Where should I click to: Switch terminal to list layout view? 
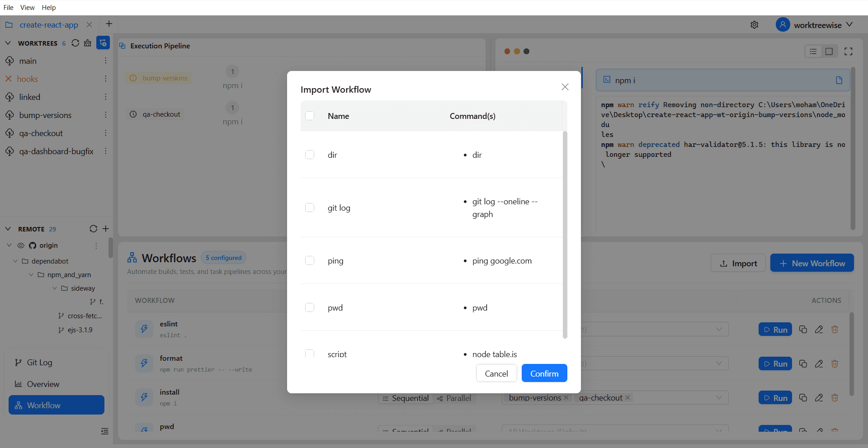[813, 52]
